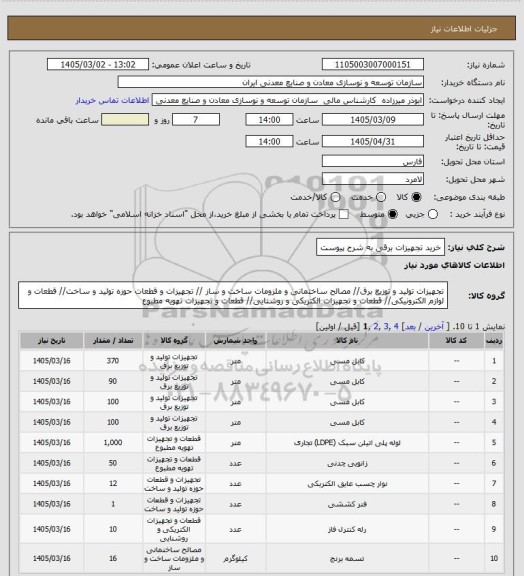Select the کالا/خدمت radio button
Viewport: 524px width, 576px height.
pyautogui.click(x=335, y=197)
